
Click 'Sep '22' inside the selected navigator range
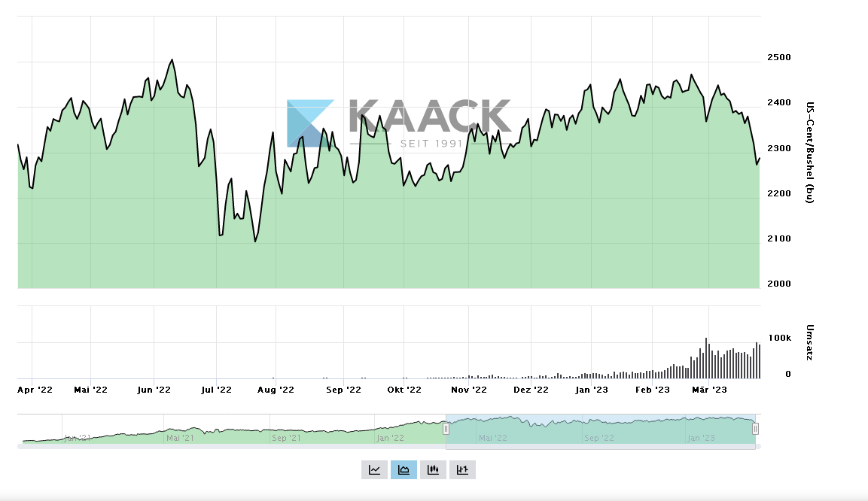[x=598, y=438]
